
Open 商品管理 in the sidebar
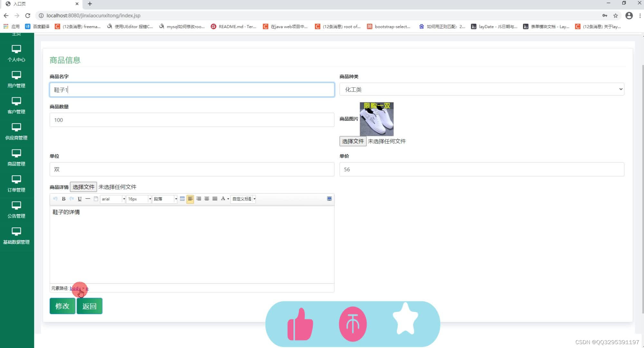[16, 158]
